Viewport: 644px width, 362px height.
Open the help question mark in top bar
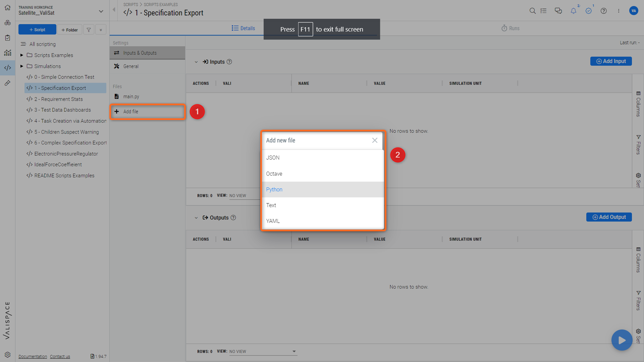coord(604,11)
